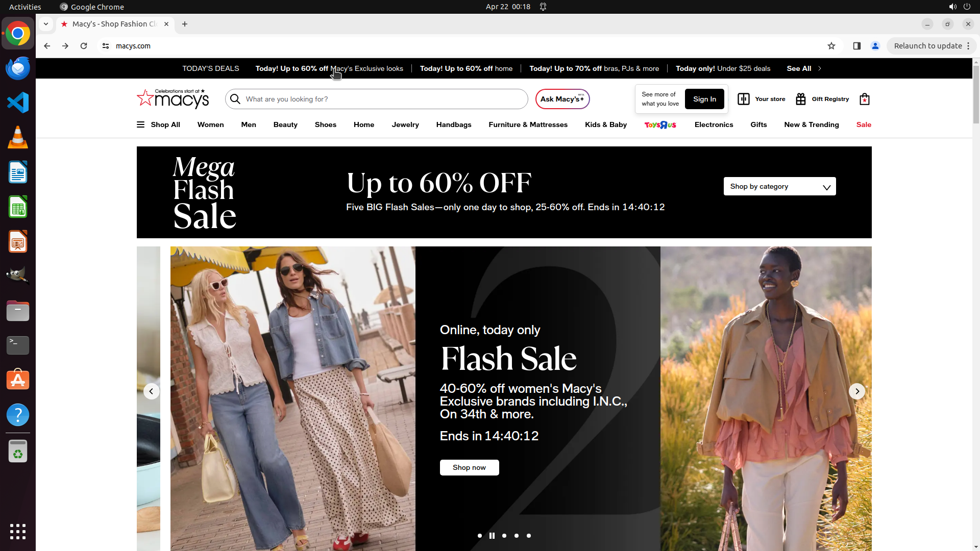Click Shop now on Flash Sale
Screen dimensions: 980x551
[469, 467]
